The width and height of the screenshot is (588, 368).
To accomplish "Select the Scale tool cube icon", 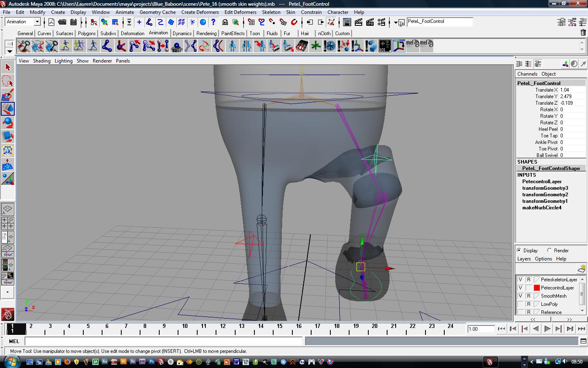I will (x=7, y=137).
